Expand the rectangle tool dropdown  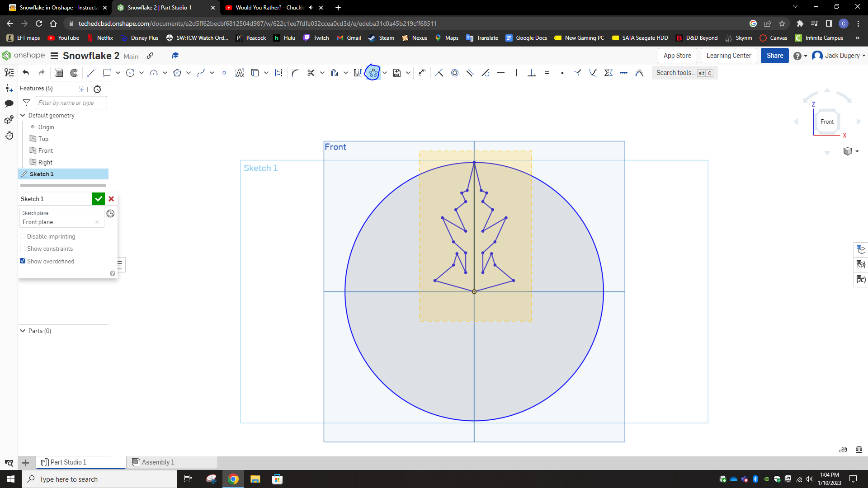click(117, 72)
